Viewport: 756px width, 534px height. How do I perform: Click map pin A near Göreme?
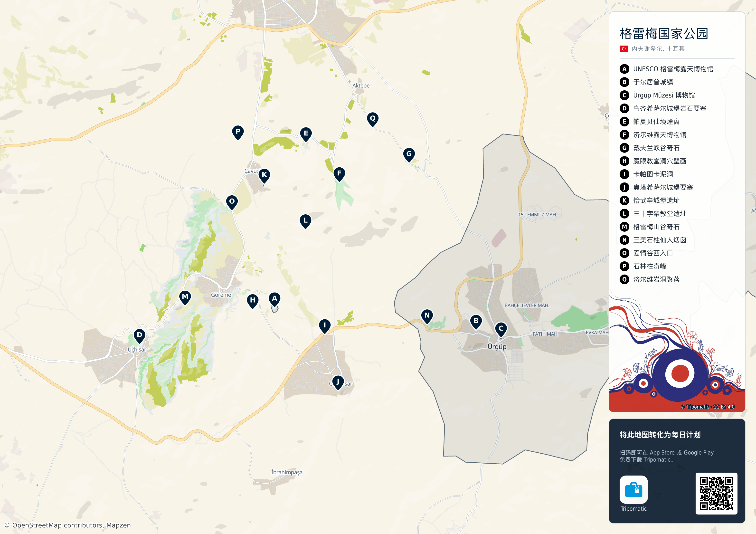pos(274,299)
